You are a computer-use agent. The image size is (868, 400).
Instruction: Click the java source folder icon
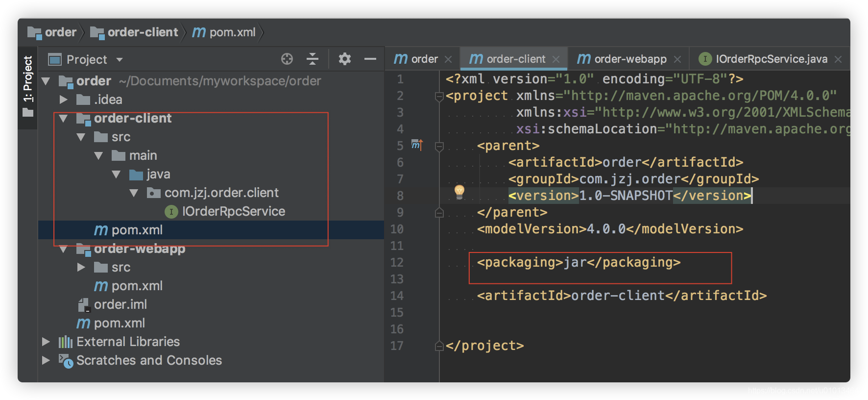[x=136, y=175]
